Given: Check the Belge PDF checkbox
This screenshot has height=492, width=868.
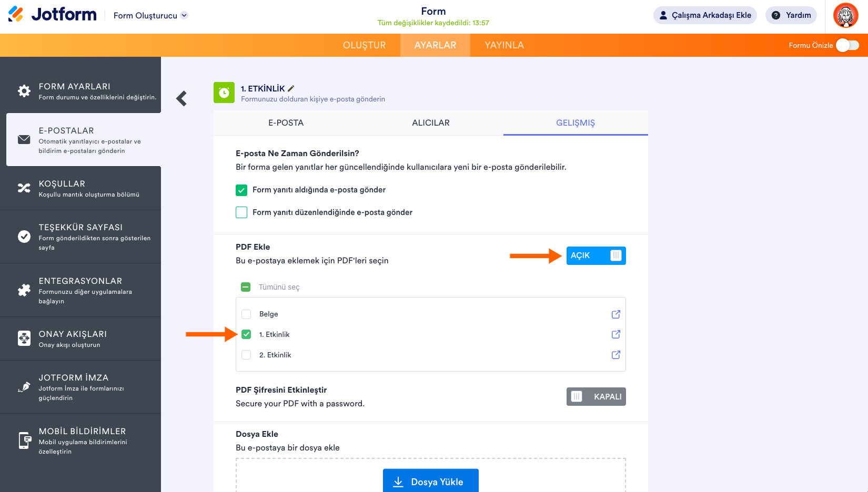Looking at the screenshot, I should point(246,314).
